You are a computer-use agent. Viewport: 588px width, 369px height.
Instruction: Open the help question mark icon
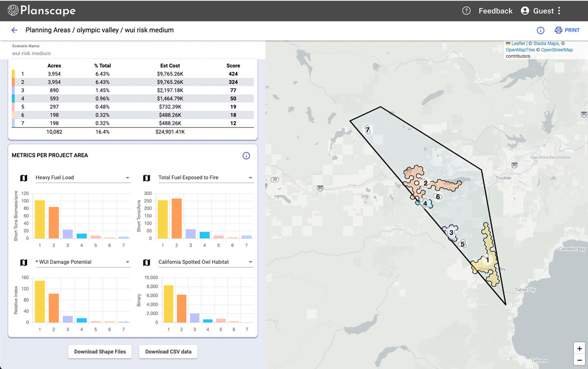click(466, 11)
